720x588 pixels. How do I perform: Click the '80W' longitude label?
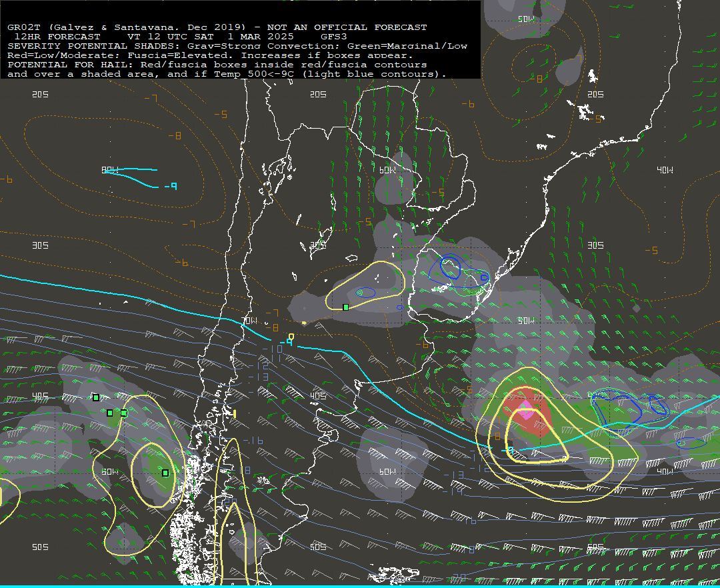(110, 170)
